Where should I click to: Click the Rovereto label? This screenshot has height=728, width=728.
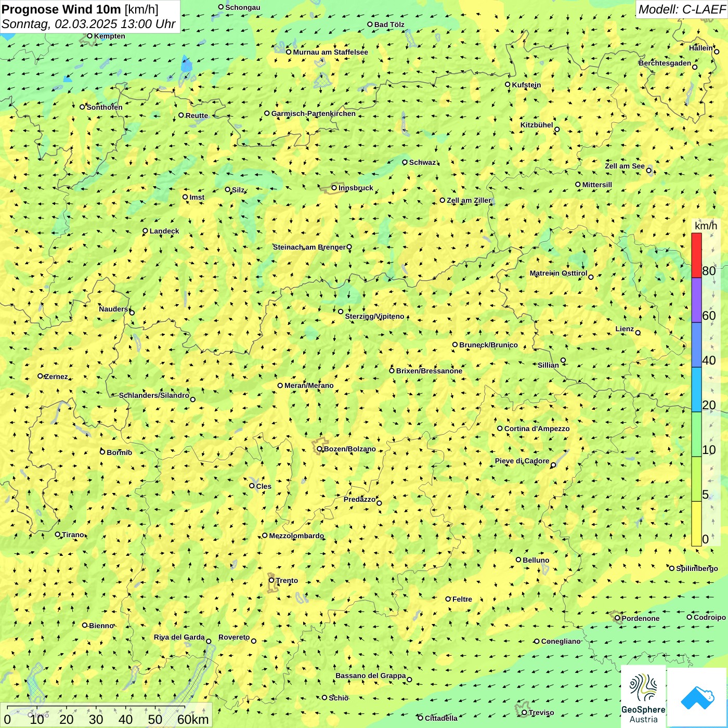[234, 637]
